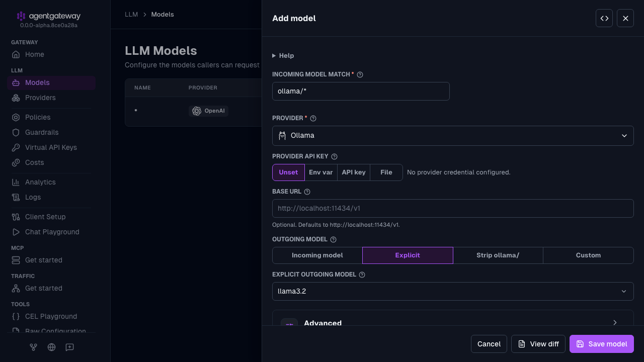Click the Costs coins icon

16,162
